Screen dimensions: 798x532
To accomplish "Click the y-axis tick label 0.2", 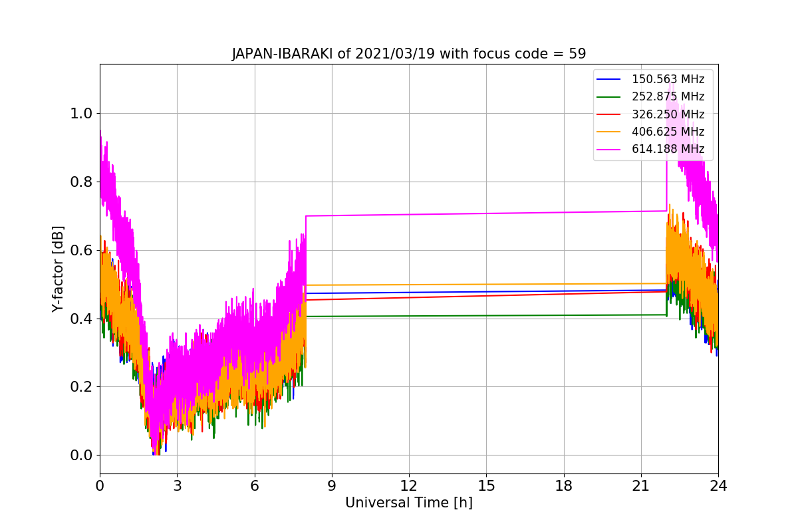I will pyautogui.click(x=80, y=387).
